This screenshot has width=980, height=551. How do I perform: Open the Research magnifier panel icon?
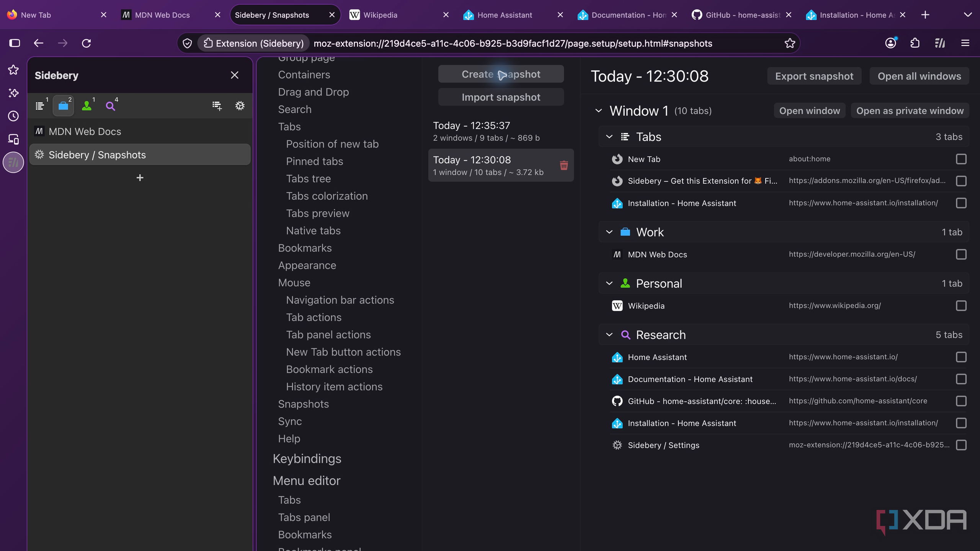(x=110, y=106)
